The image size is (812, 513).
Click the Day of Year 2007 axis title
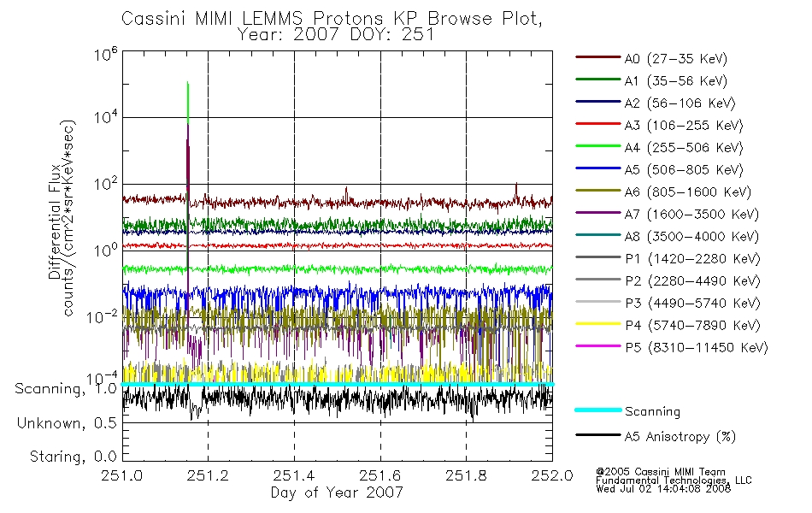click(x=337, y=492)
